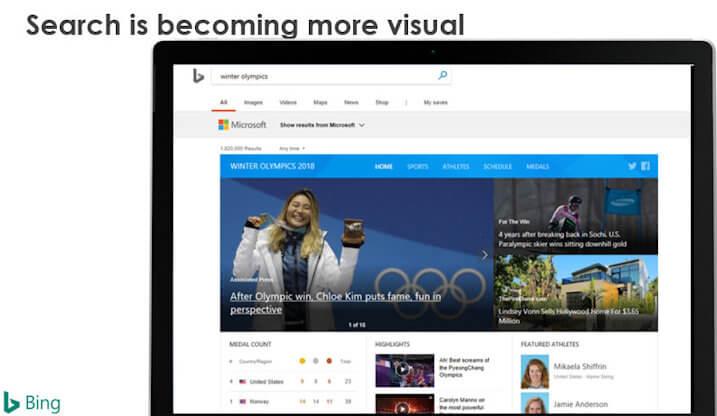This screenshot has height=416, width=717.
Task: Open the My saves tab
Action: click(x=435, y=102)
